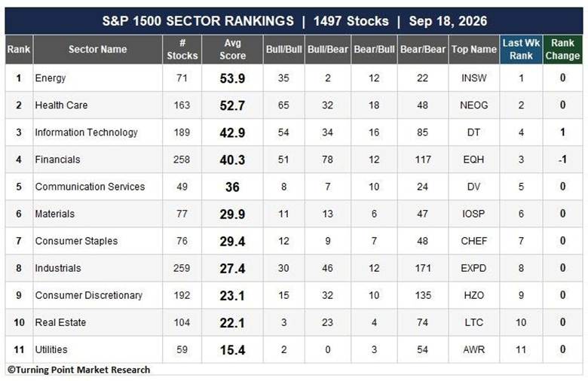
Task: Click Health Care sector name
Action: click(61, 105)
